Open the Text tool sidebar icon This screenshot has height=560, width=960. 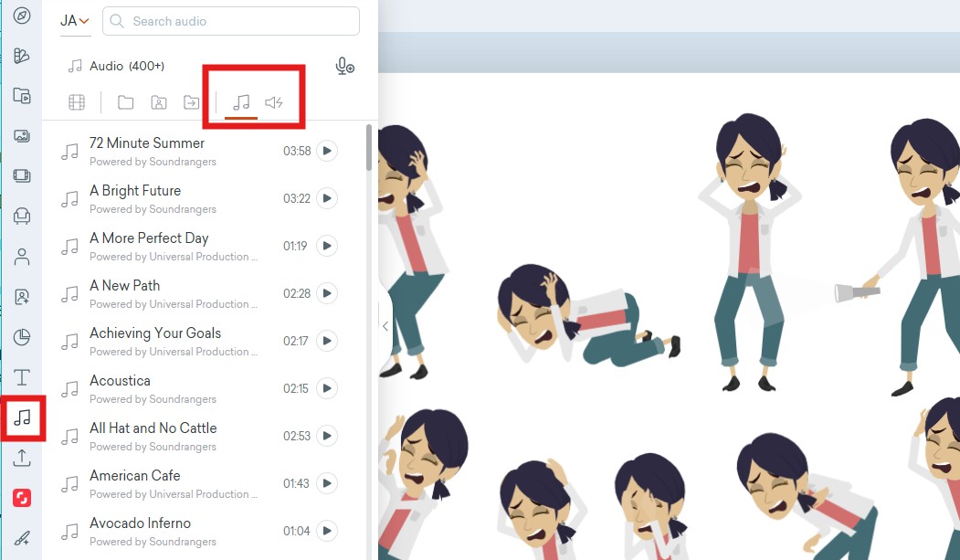pyautogui.click(x=22, y=377)
